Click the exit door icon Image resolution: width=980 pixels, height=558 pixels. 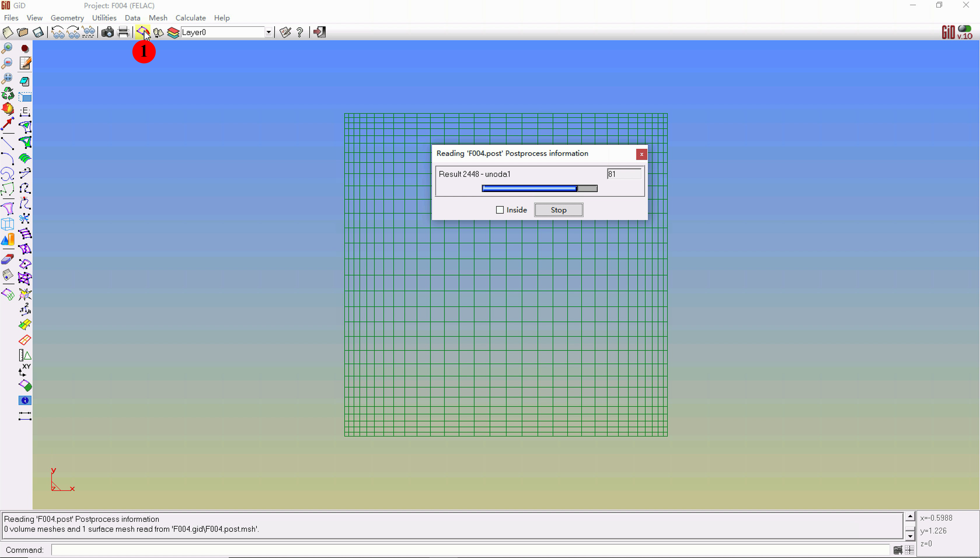[x=319, y=32]
